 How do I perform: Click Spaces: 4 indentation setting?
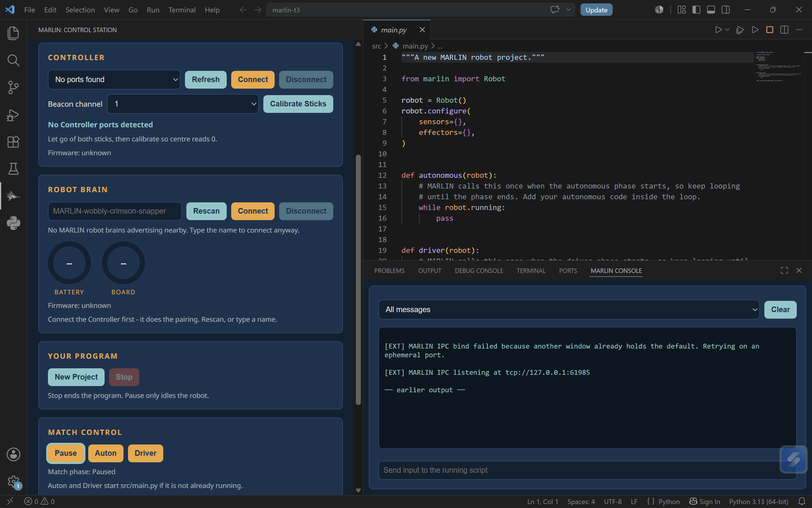click(x=581, y=502)
